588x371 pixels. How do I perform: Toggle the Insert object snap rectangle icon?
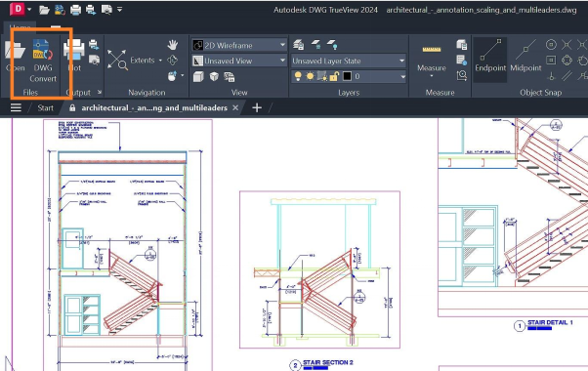[551, 60]
